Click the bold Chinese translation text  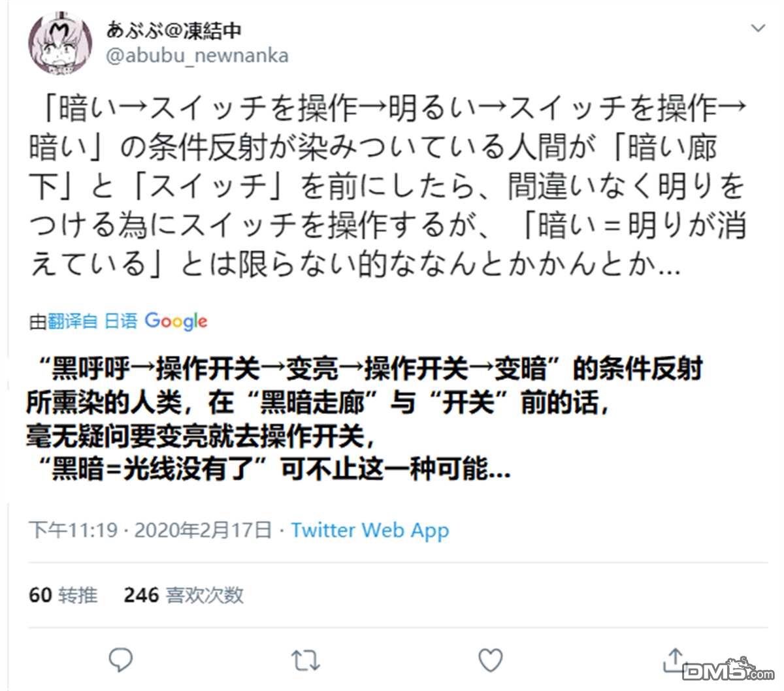364,419
